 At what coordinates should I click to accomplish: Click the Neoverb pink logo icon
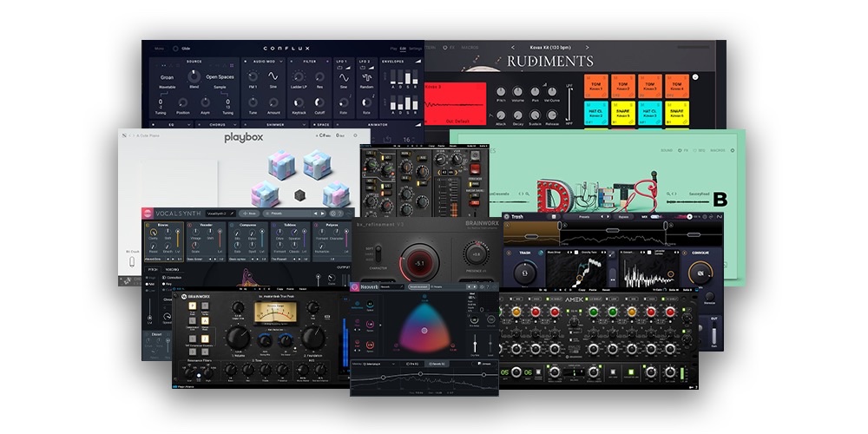(x=354, y=286)
